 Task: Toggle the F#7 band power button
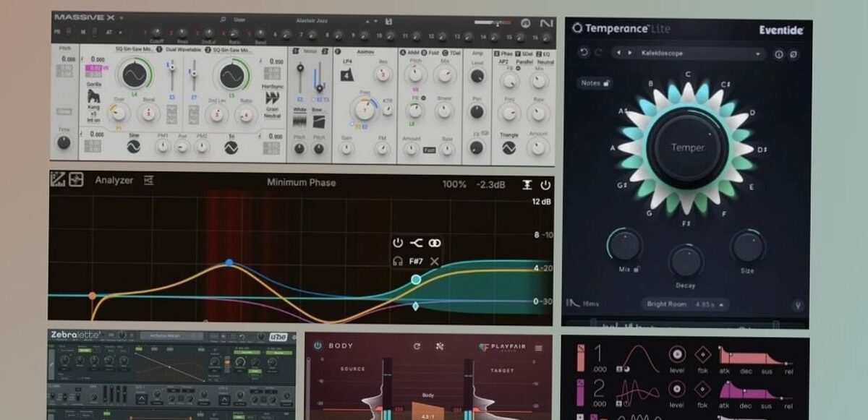click(x=398, y=242)
